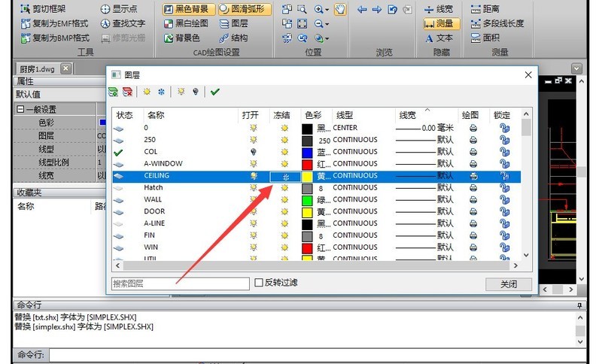Click the 状态 column header
Image resolution: width=602 pixels, height=364 pixels.
tap(128, 115)
